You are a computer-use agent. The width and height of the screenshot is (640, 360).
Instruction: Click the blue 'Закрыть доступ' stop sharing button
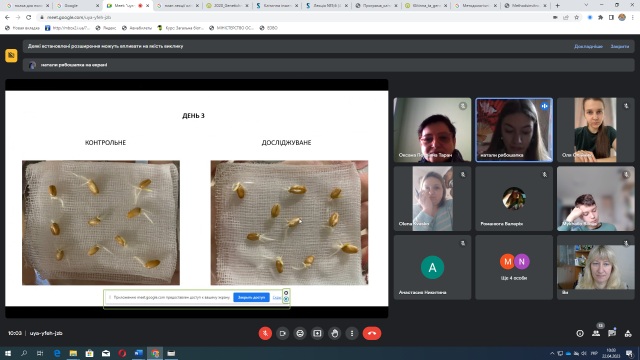(x=251, y=297)
